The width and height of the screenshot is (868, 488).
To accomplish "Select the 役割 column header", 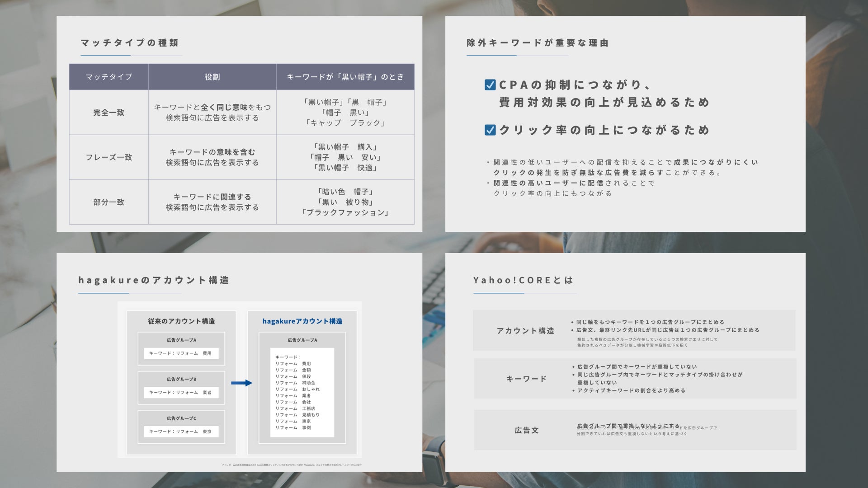I will pyautogui.click(x=212, y=77).
